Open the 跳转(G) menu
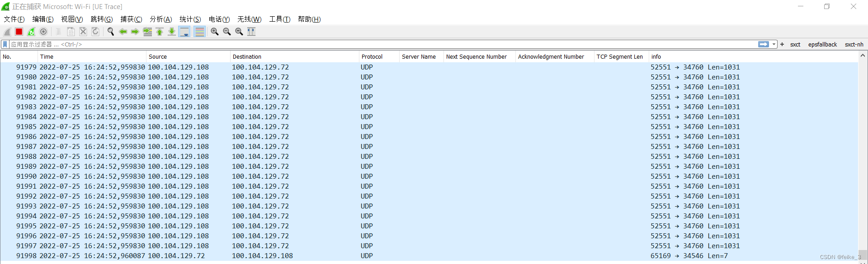The image size is (868, 264). tap(102, 19)
